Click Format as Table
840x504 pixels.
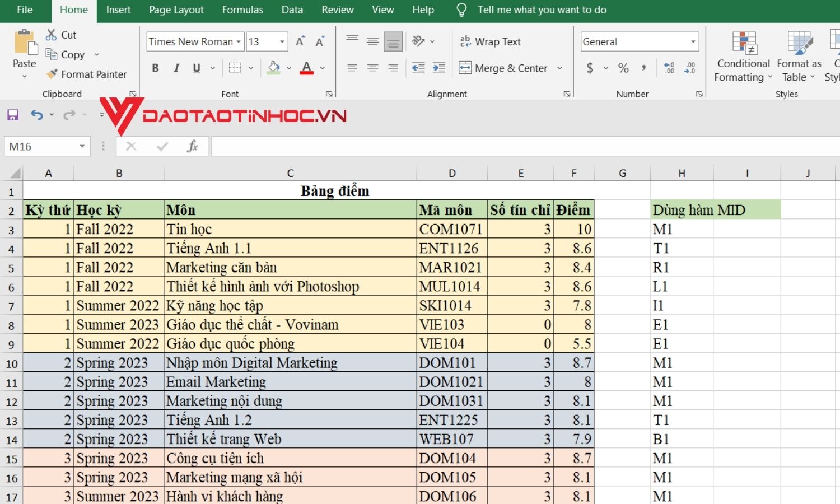pos(798,56)
